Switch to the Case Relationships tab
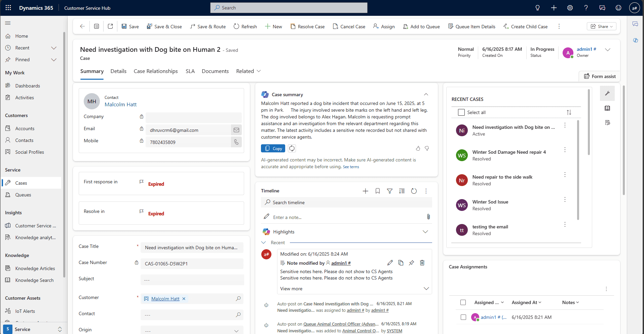 point(156,71)
